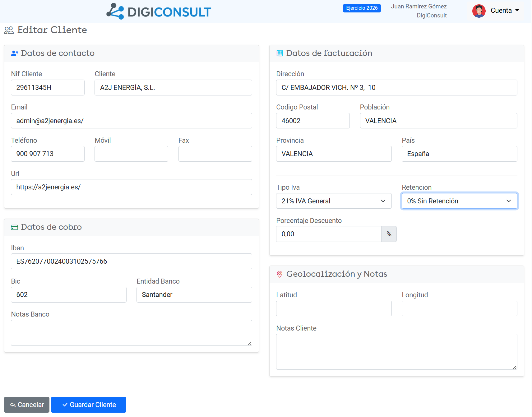Click the Población input field
The image size is (532, 417).
click(x=438, y=121)
